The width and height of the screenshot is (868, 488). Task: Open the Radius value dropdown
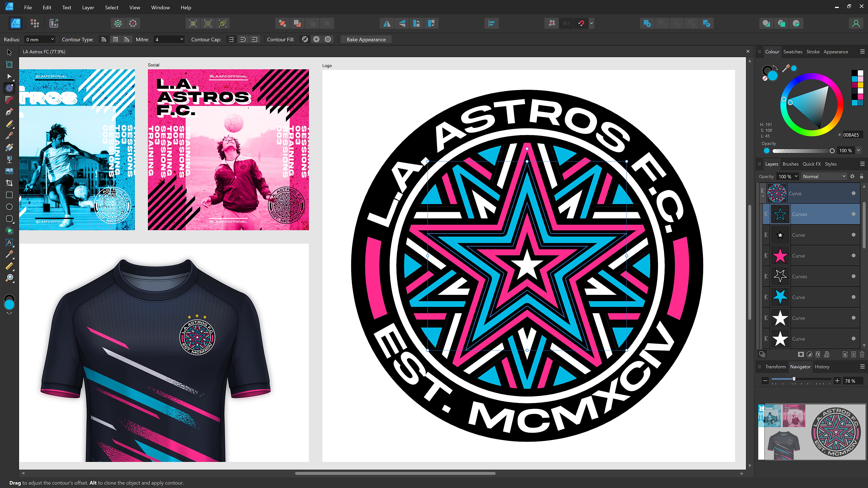tap(52, 39)
